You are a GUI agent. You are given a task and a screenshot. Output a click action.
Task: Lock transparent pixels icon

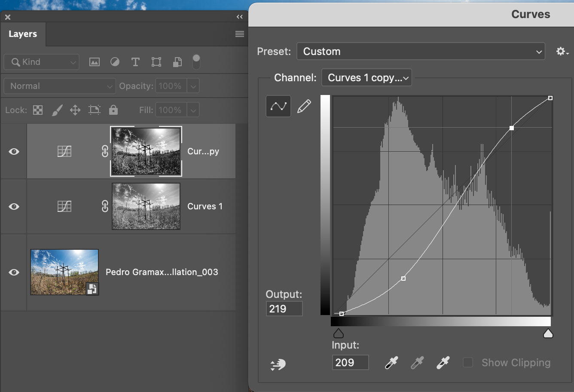tap(38, 110)
